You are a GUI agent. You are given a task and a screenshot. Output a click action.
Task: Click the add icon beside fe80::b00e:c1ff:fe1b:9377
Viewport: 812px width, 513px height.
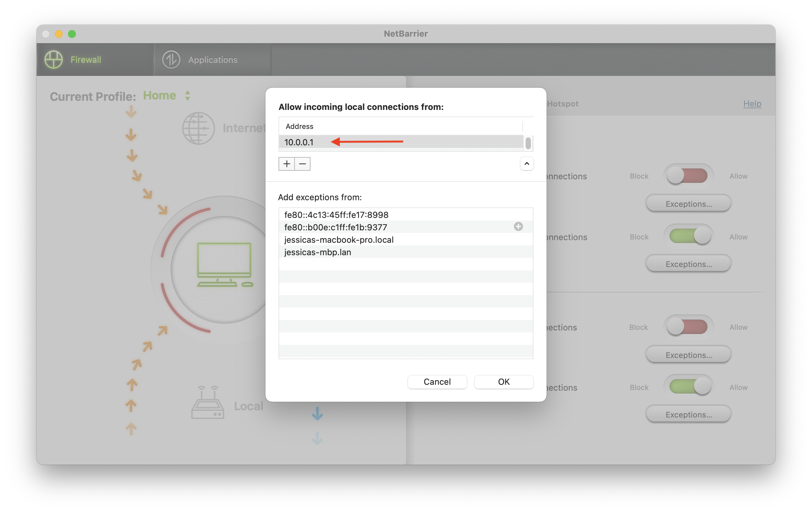pyautogui.click(x=518, y=227)
